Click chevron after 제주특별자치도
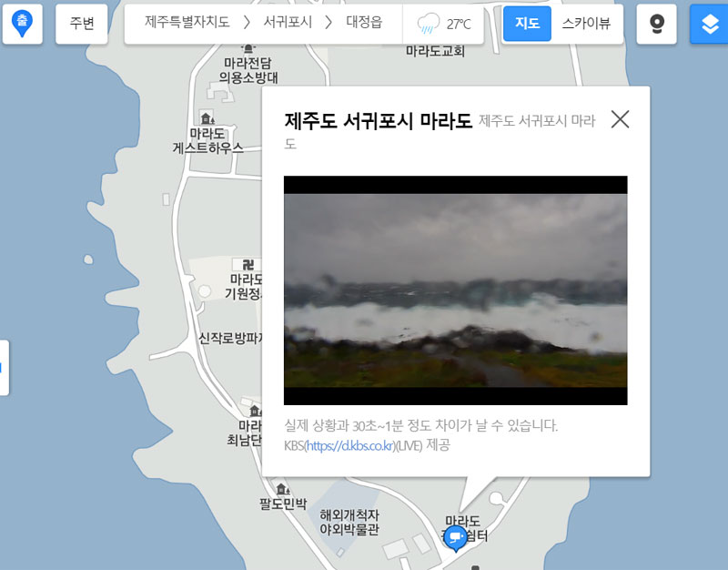 pyautogui.click(x=247, y=22)
